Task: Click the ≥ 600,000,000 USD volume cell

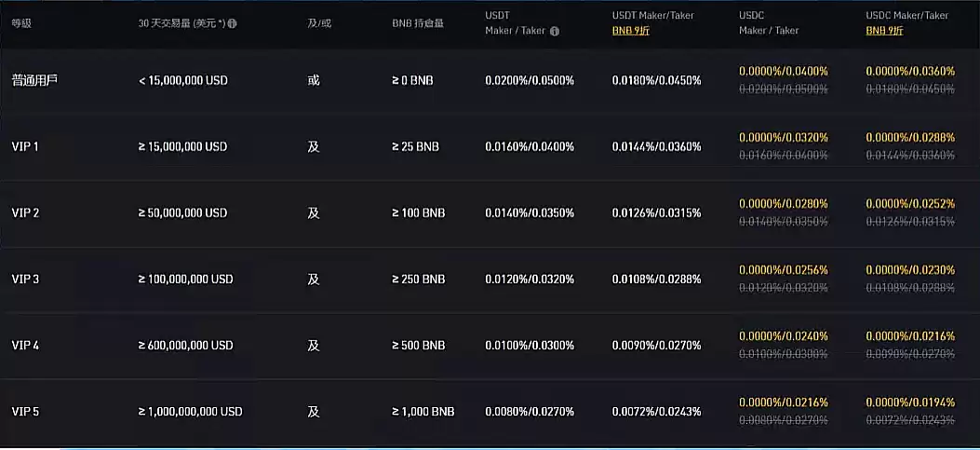Action: click(186, 345)
